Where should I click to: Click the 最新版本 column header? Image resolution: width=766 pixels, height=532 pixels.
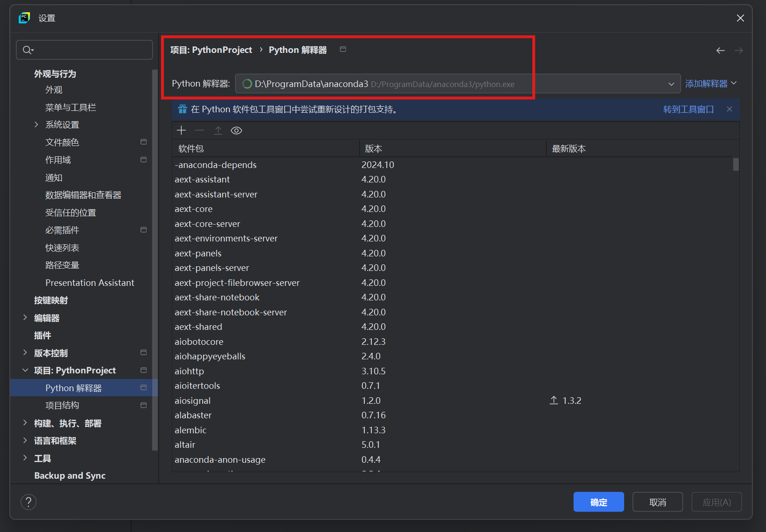coord(639,148)
